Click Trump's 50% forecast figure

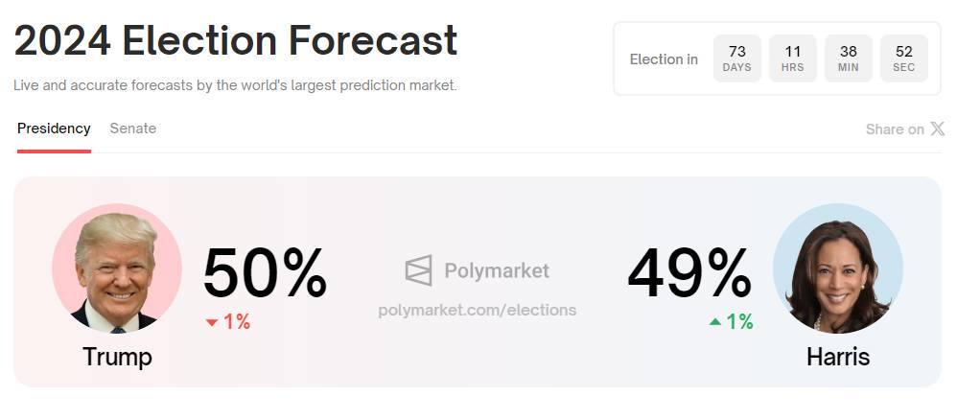[x=265, y=274]
